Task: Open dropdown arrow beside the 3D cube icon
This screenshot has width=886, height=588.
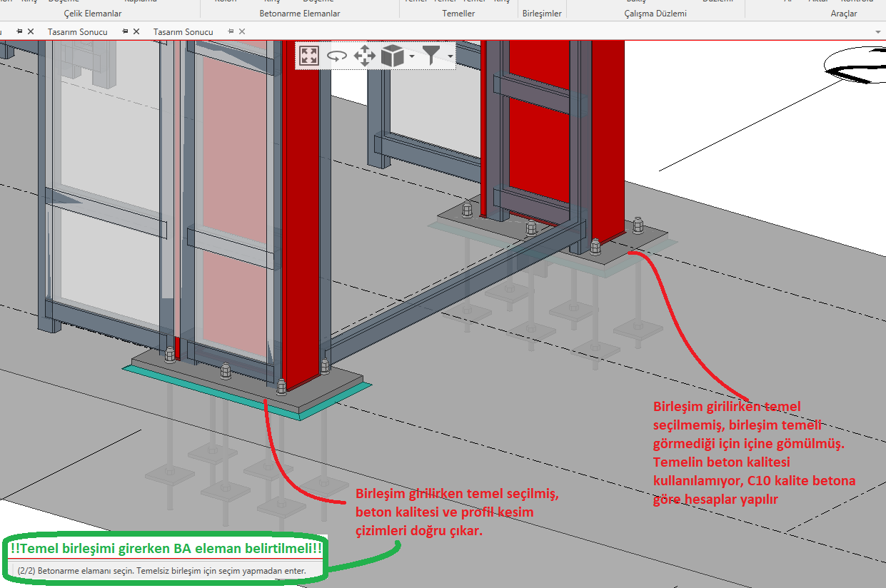Action: point(412,56)
